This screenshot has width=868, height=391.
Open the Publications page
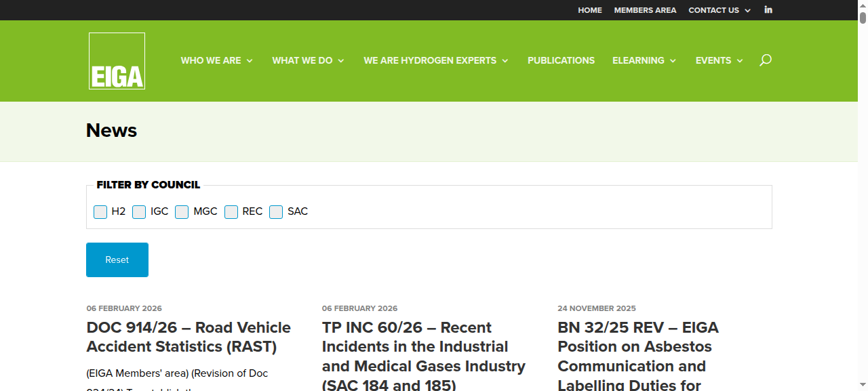pyautogui.click(x=561, y=60)
